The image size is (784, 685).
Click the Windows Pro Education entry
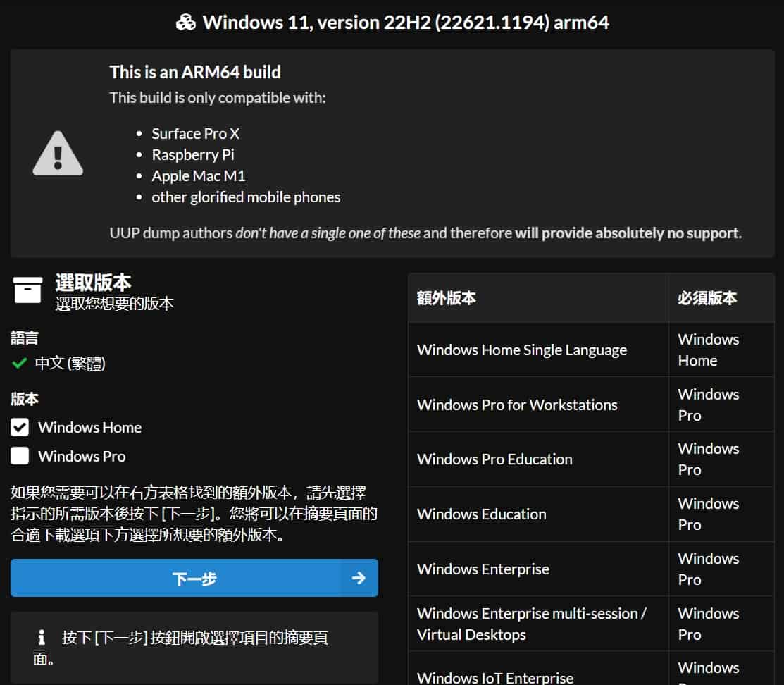tap(494, 459)
